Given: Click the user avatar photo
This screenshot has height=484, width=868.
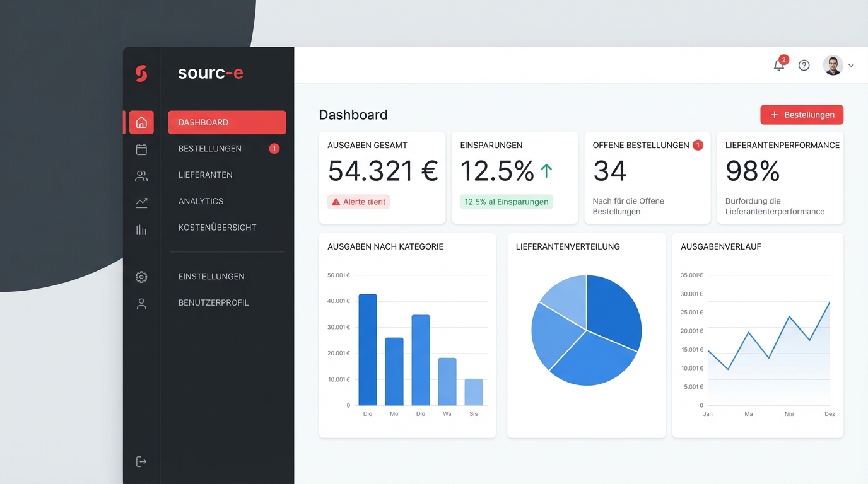Looking at the screenshot, I should pyautogui.click(x=833, y=65).
